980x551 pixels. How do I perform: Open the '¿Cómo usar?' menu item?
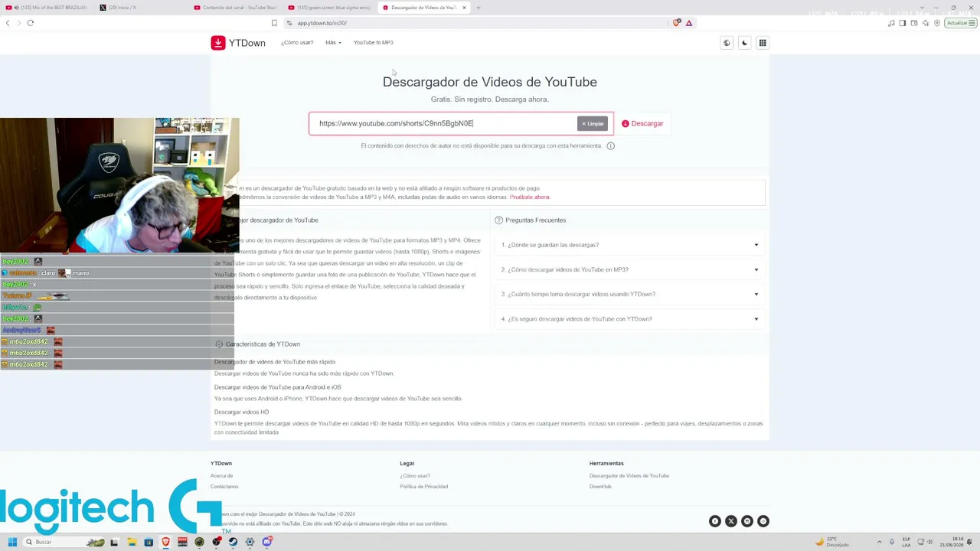(x=297, y=43)
